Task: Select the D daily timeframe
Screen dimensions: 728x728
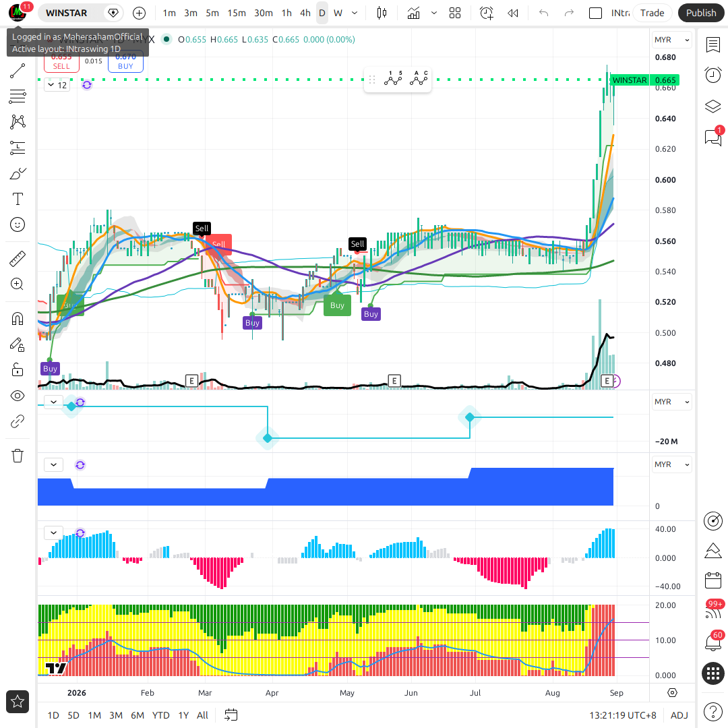Action: point(322,13)
